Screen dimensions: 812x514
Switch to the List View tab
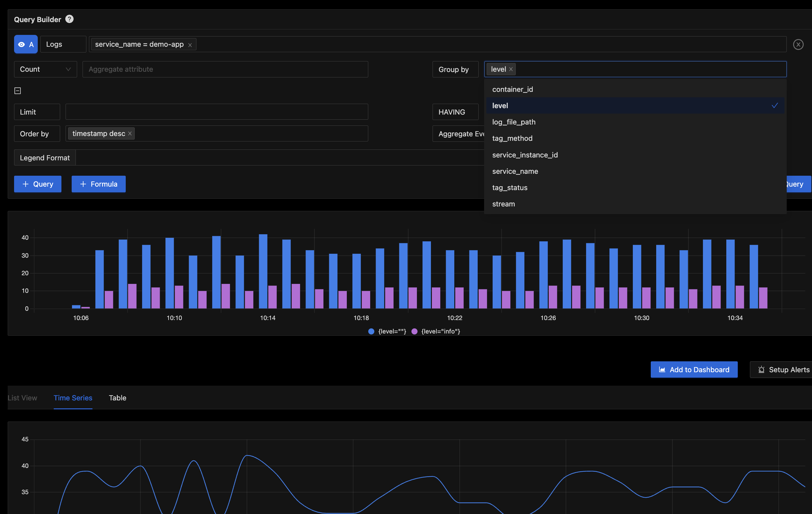tap(22, 398)
